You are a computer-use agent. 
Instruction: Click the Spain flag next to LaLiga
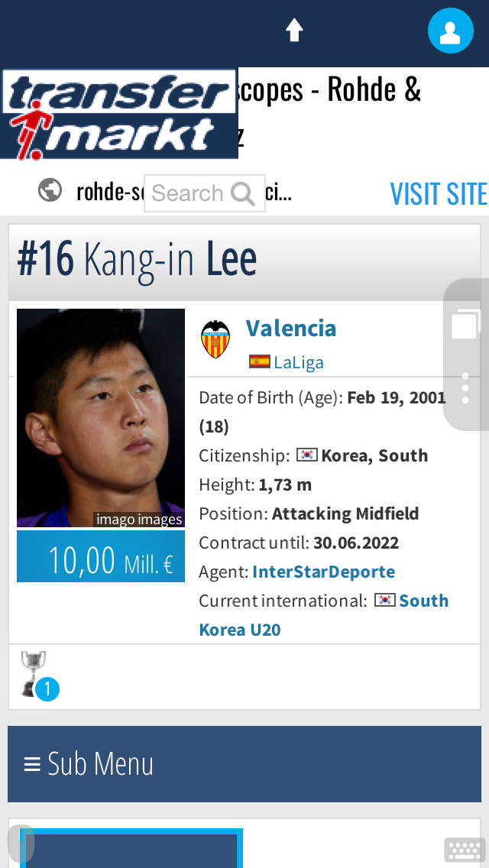pos(259,362)
